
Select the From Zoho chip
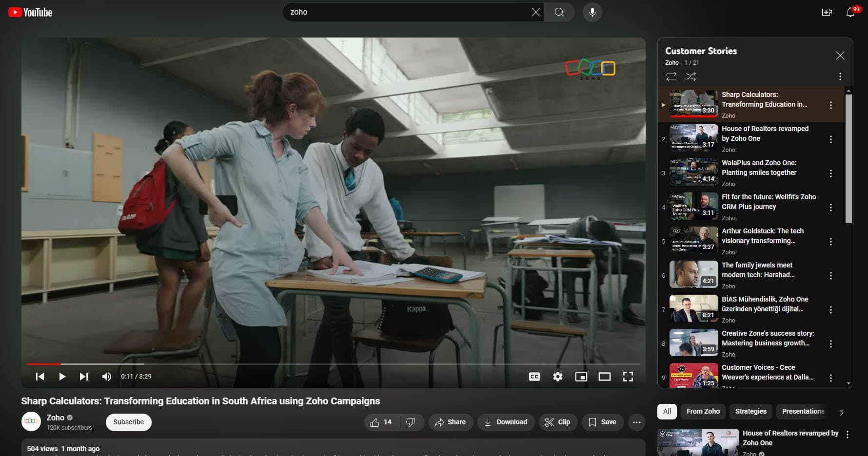click(703, 411)
